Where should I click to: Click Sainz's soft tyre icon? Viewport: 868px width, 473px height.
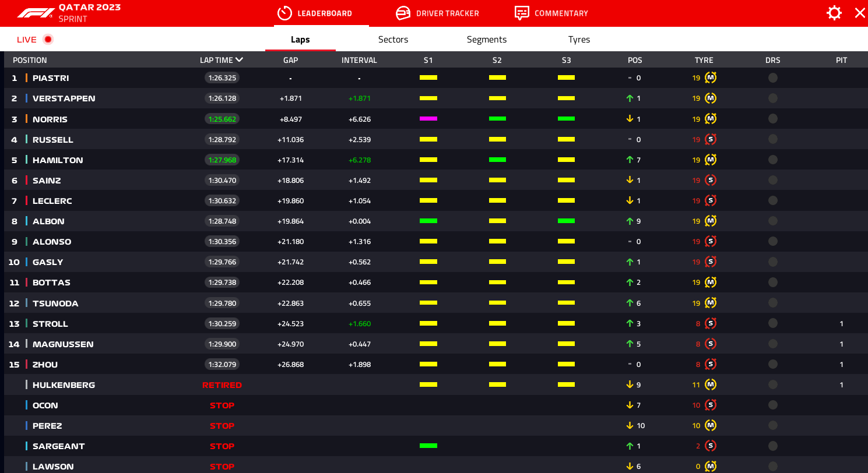tap(711, 180)
